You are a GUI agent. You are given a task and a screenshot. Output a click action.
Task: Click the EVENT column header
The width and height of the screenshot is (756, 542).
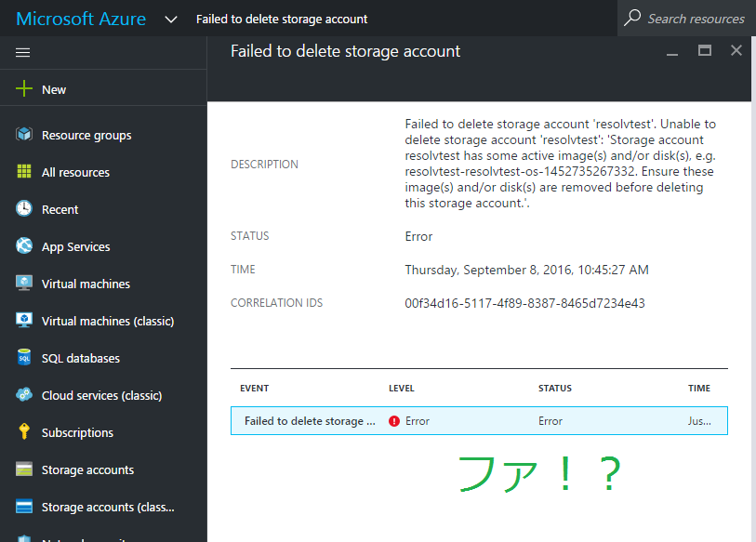coord(254,389)
